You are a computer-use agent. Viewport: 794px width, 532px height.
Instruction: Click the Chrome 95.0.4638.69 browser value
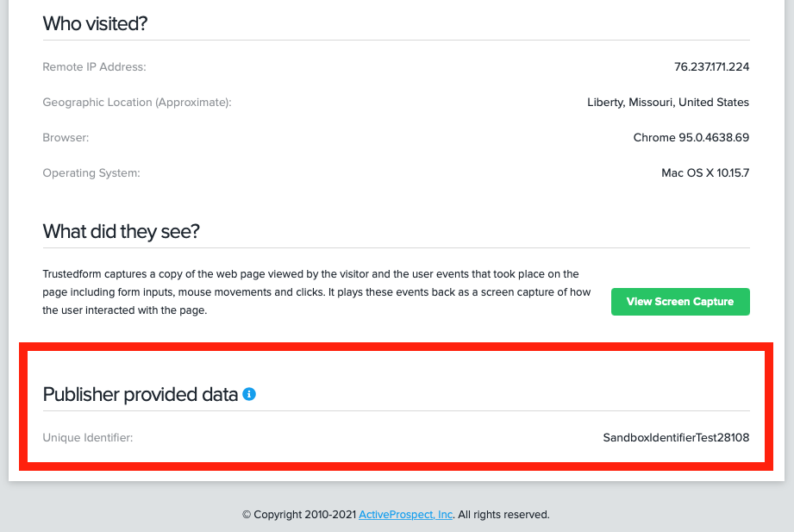point(691,137)
